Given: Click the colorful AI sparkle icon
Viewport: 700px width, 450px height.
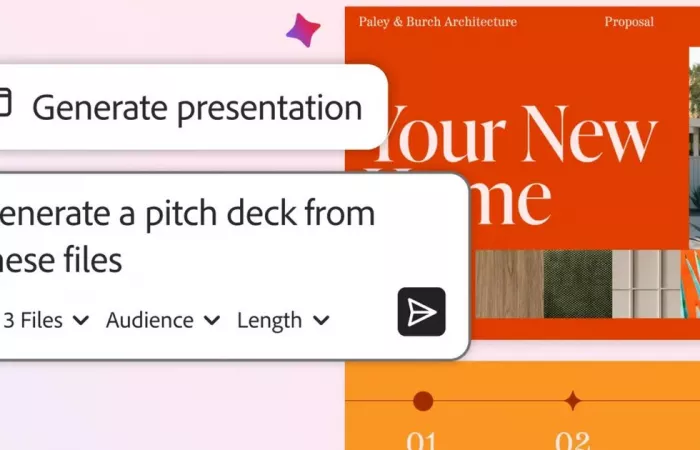Looking at the screenshot, I should pyautogui.click(x=303, y=30).
